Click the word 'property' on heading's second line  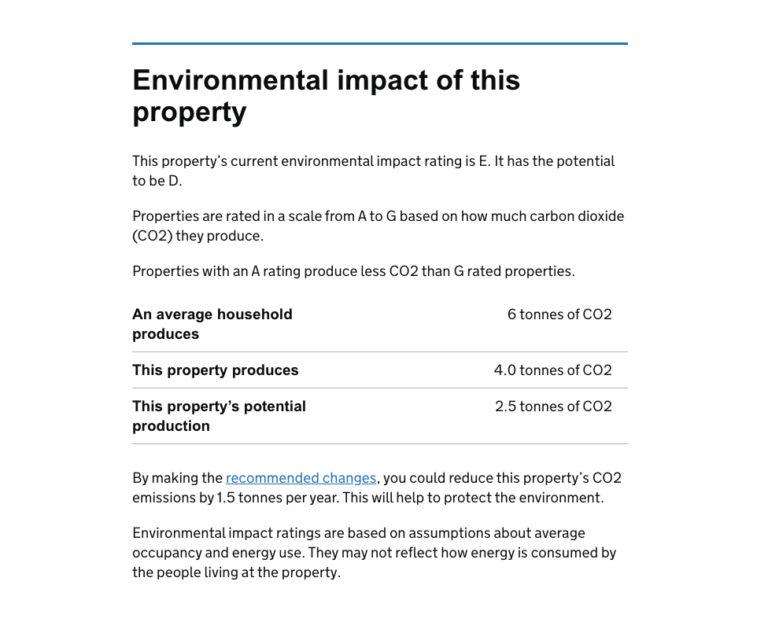(189, 112)
